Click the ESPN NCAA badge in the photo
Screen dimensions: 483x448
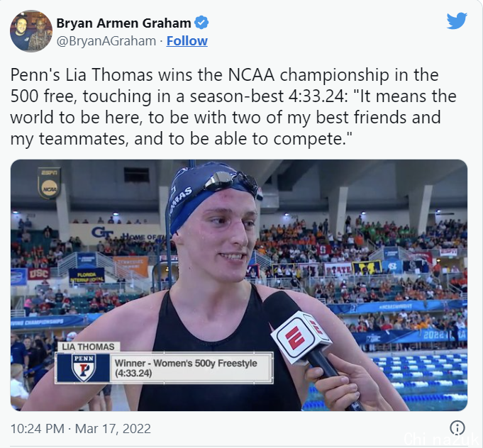(x=49, y=183)
